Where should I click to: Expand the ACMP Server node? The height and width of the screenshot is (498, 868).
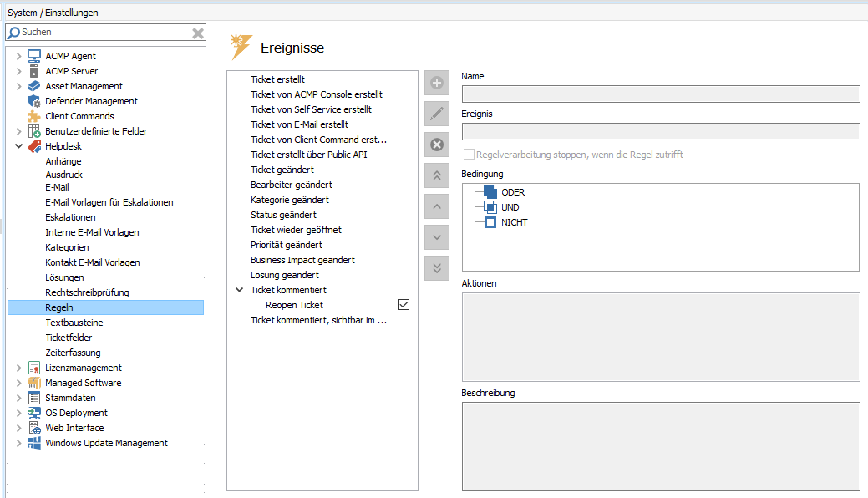coord(19,71)
